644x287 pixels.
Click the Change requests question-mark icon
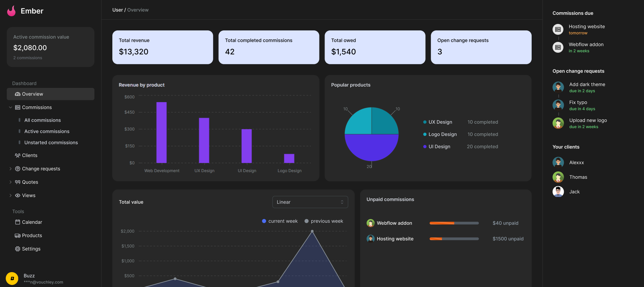coord(18,169)
